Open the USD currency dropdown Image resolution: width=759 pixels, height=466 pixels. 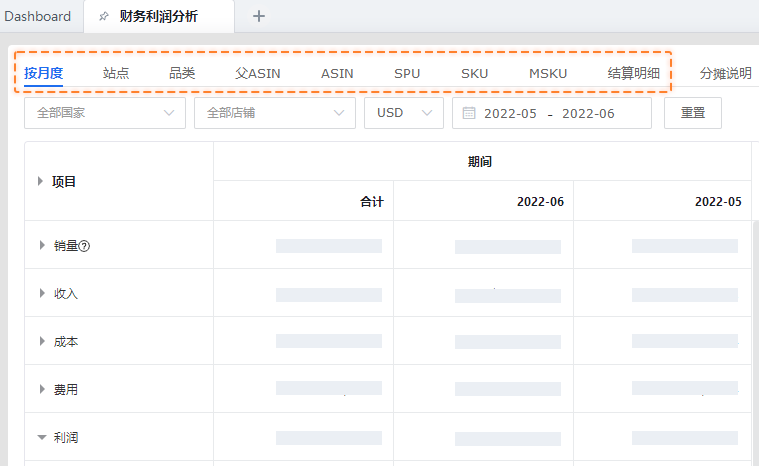(x=404, y=113)
